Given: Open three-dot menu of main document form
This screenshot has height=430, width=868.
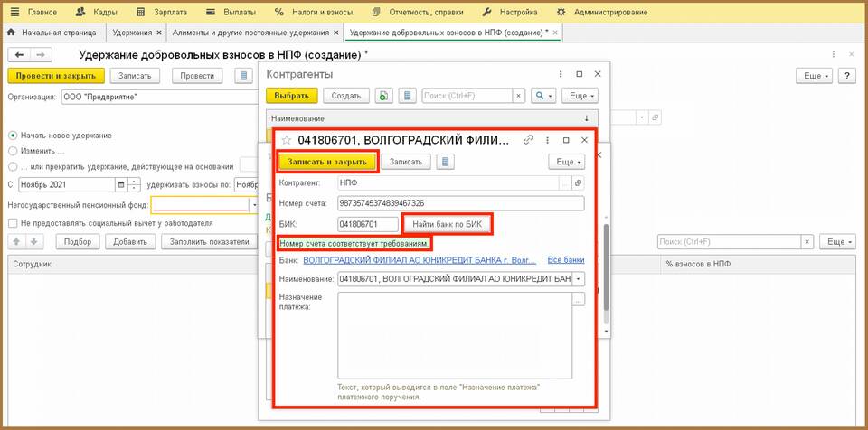Looking at the screenshot, I should [834, 55].
